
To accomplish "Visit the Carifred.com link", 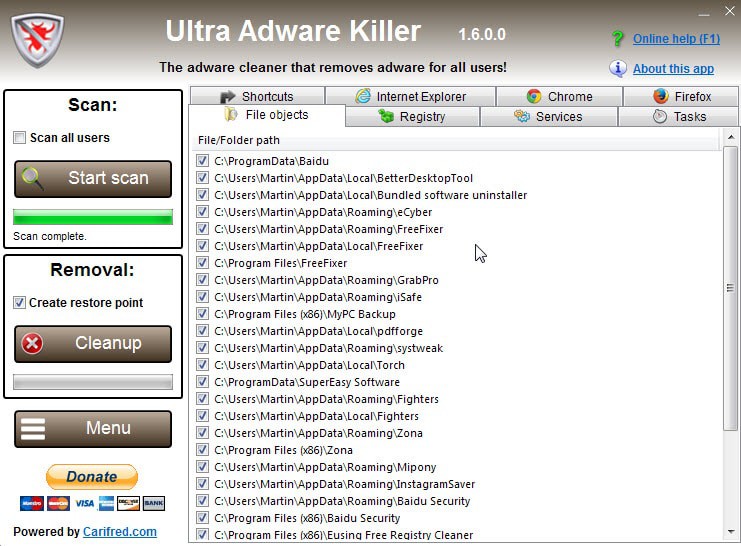I will [x=120, y=532].
